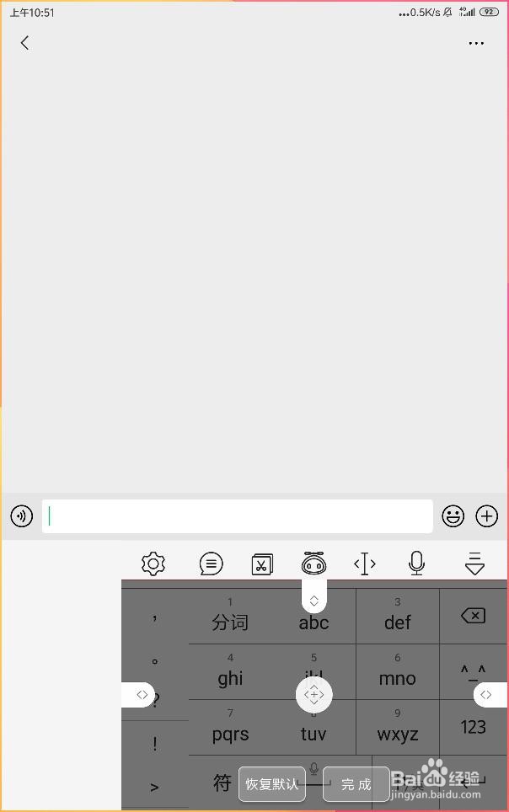Image resolution: width=509 pixels, height=812 pixels.
Task: Click the right width-adjust handle
Action: (490, 694)
